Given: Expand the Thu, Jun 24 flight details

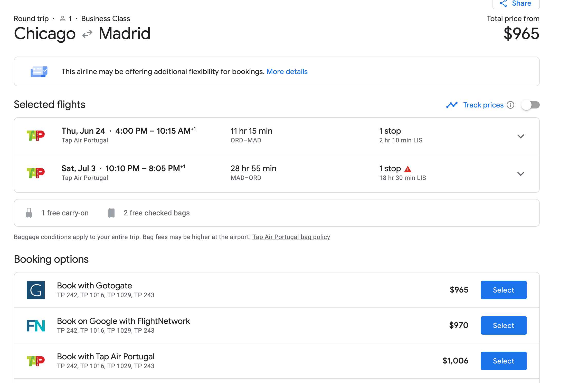Looking at the screenshot, I should point(520,136).
